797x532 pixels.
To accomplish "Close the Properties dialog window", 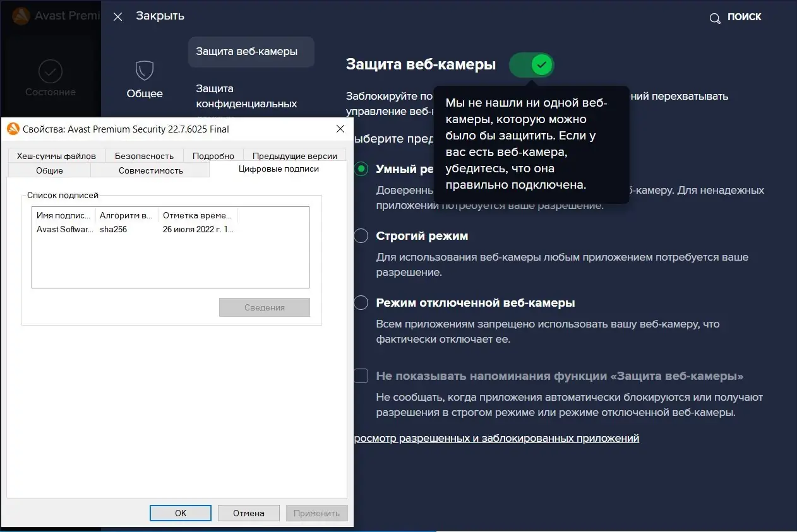I will (x=340, y=129).
